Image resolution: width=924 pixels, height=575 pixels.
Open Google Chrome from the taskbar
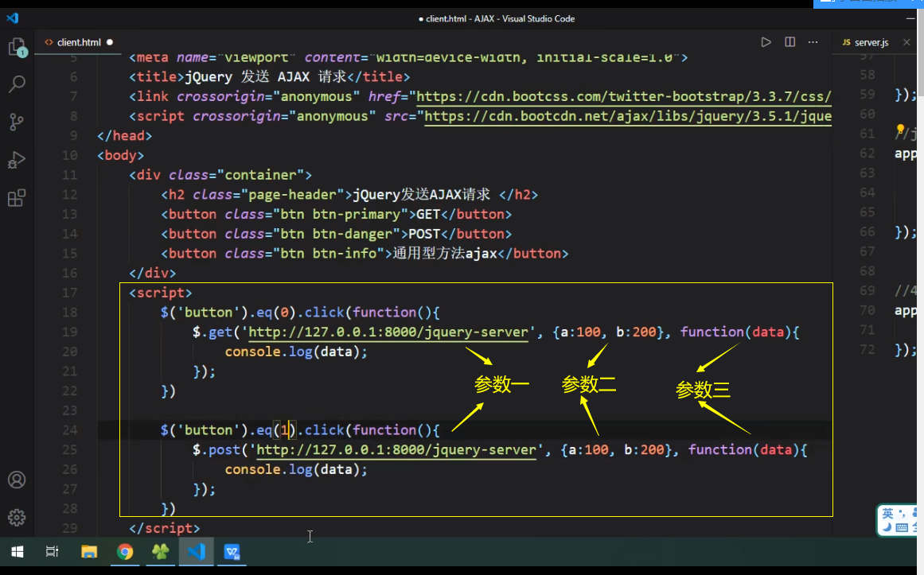125,552
